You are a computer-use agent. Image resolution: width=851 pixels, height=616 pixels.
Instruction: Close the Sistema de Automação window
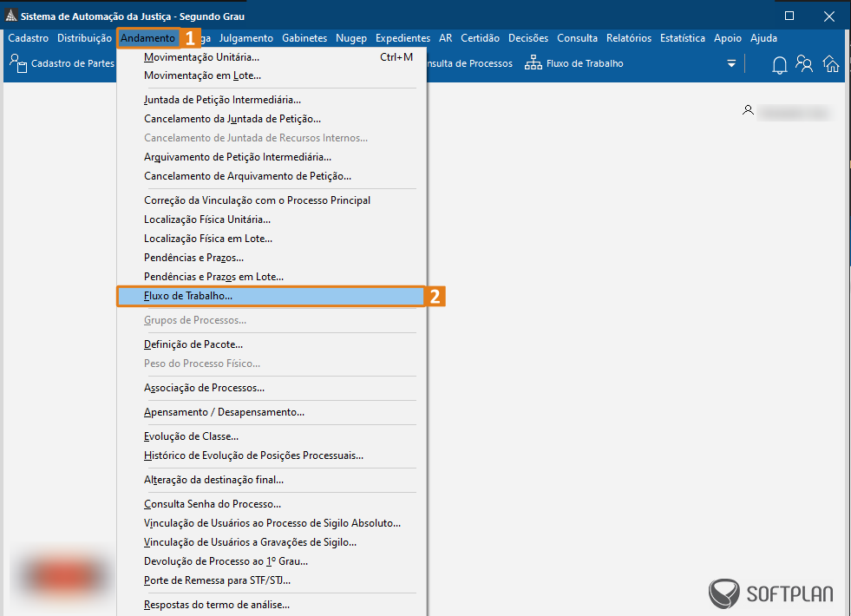pos(828,16)
